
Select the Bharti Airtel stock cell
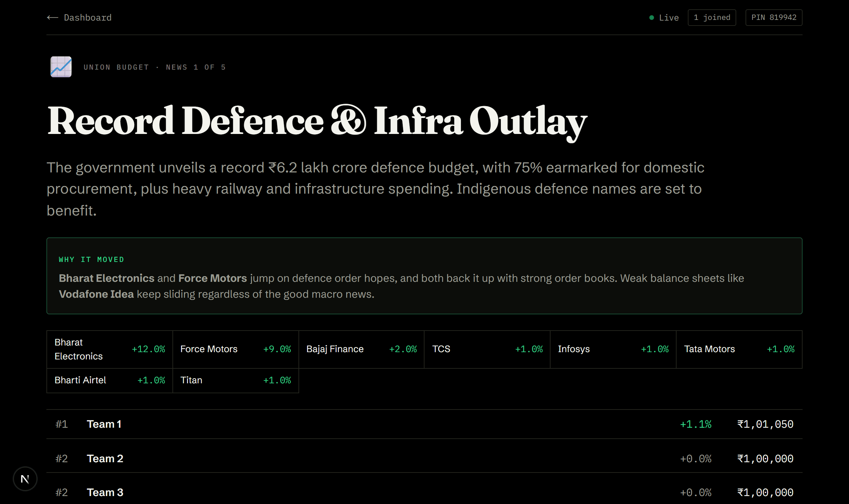click(110, 381)
